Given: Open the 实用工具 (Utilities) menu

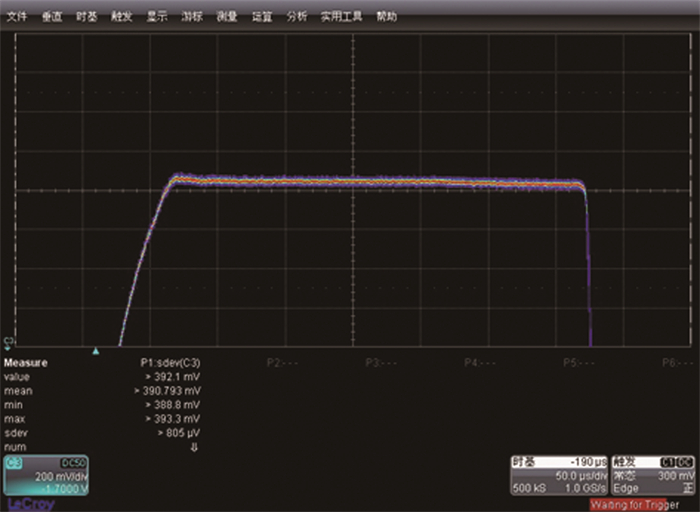Looking at the screenshot, I should point(340,17).
